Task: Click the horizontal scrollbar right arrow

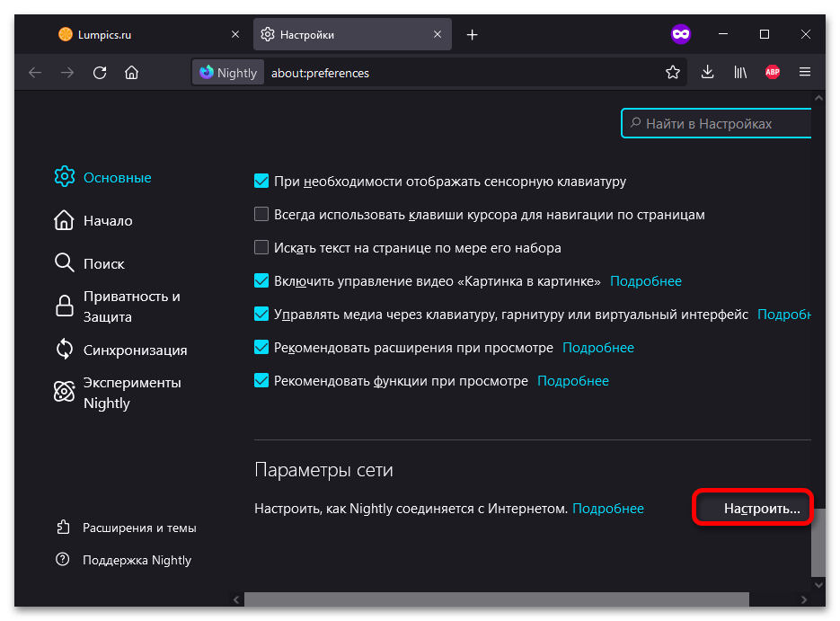Action: pos(804,600)
